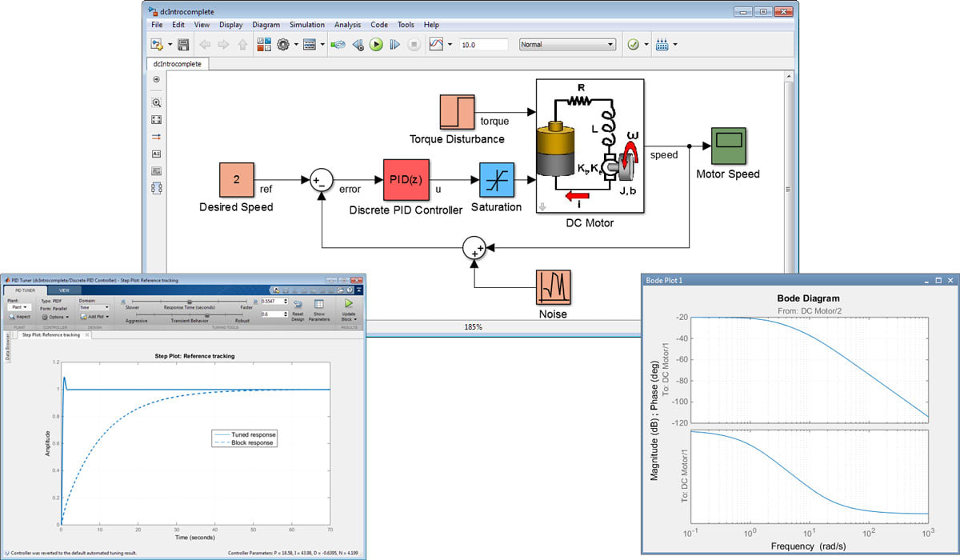Expand the Add Plot dropdown

click(x=94, y=317)
